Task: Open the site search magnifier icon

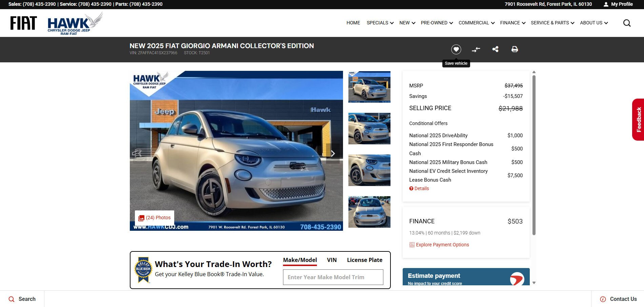Action: tap(627, 23)
